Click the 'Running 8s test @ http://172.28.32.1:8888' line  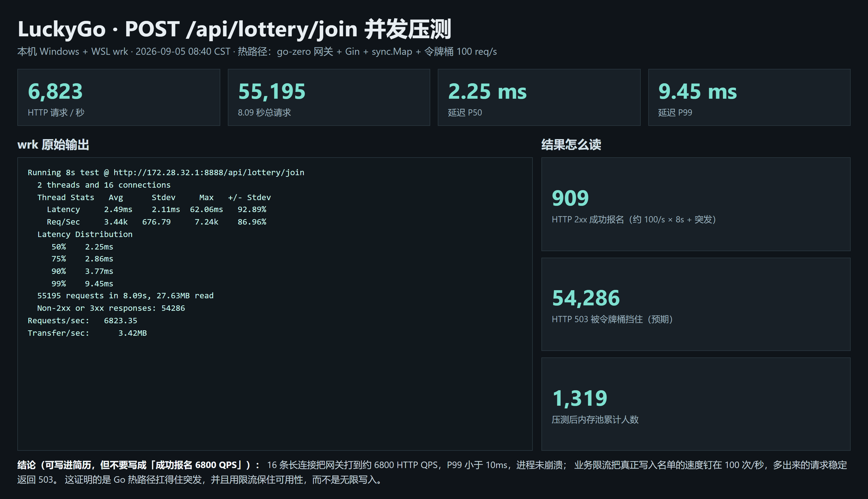point(166,172)
